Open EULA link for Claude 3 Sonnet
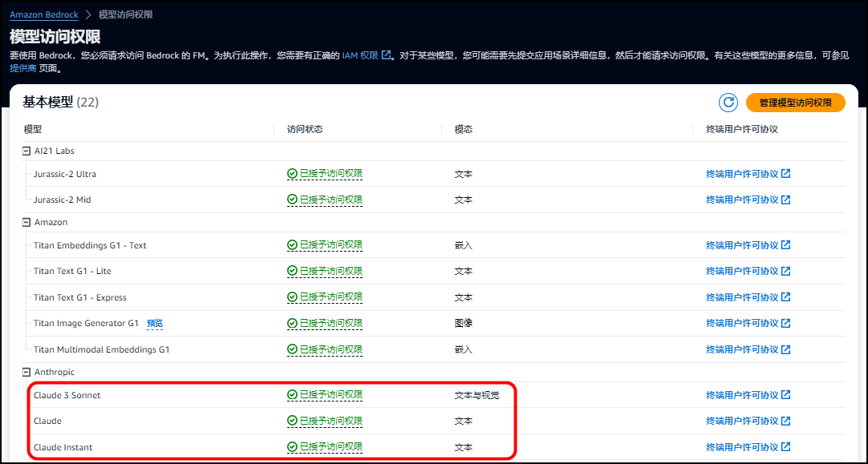 coord(748,395)
